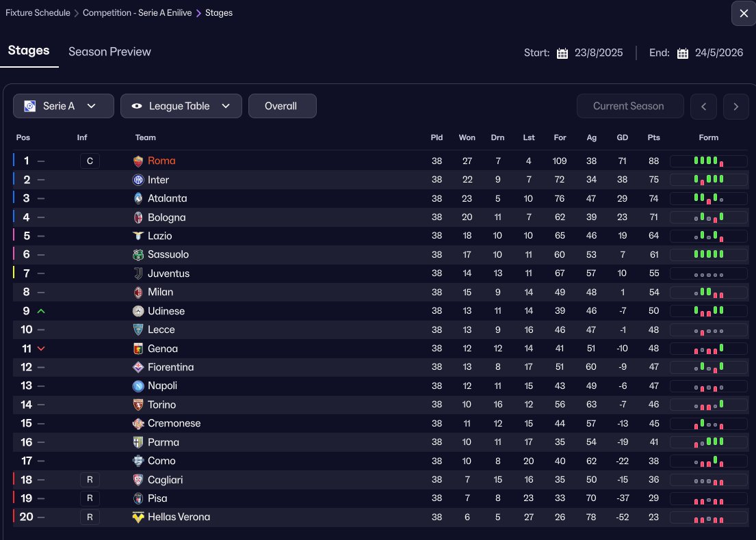This screenshot has height=540, width=756.
Task: Go to next season arrow
Action: click(x=735, y=107)
